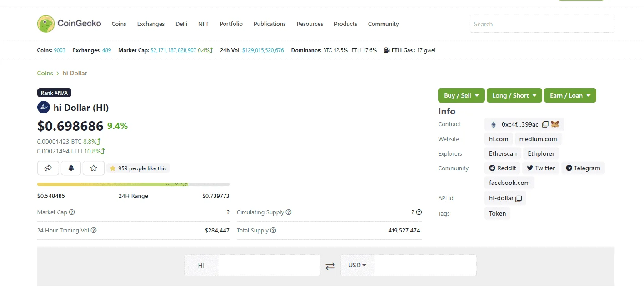644x301 pixels.
Task: Click the CoinGecko logo
Action: click(69, 24)
